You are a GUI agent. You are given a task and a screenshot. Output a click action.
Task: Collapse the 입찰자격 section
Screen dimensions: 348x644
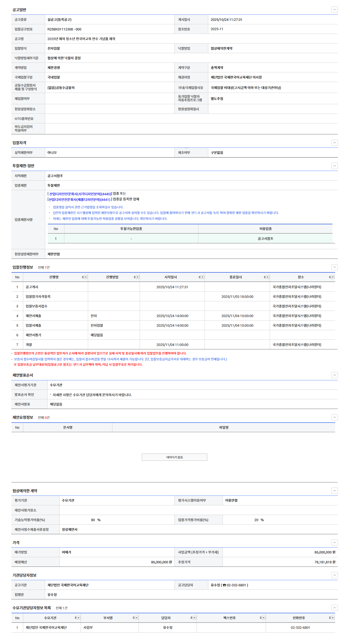(334, 143)
